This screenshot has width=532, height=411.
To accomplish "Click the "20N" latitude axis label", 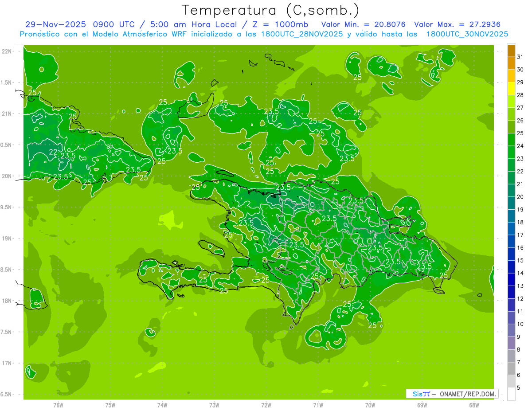I will pos(7,176).
